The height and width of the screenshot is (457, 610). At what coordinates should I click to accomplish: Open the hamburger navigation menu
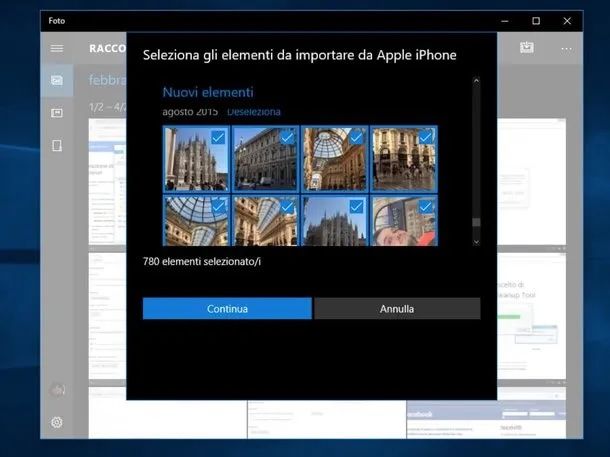tap(57, 49)
